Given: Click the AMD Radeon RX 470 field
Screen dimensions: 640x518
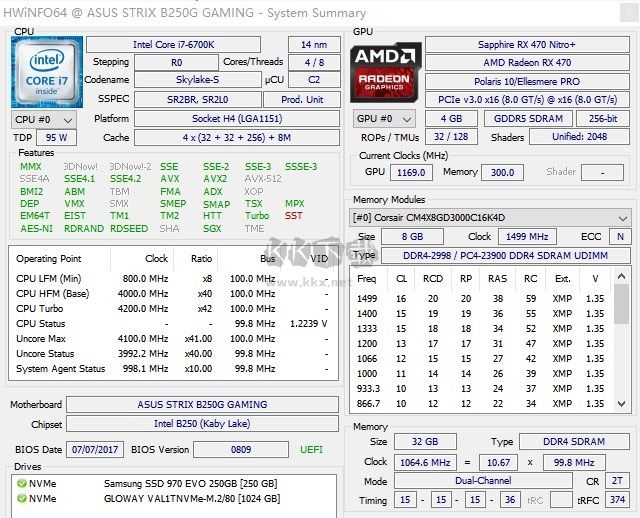Looking at the screenshot, I should (x=527, y=62).
